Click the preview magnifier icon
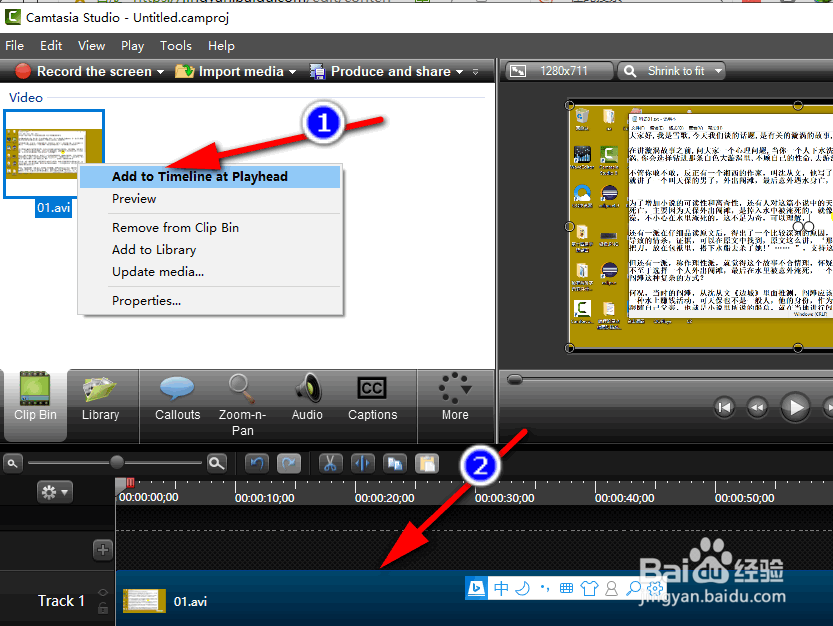Viewport: 833px width, 626px height. pyautogui.click(x=630, y=71)
